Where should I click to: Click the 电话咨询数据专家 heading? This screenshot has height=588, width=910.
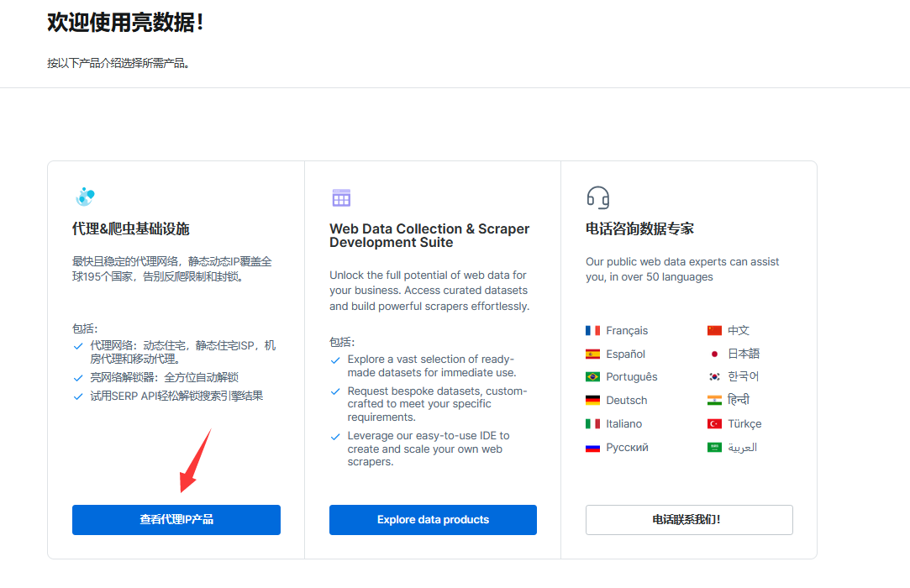tap(639, 229)
